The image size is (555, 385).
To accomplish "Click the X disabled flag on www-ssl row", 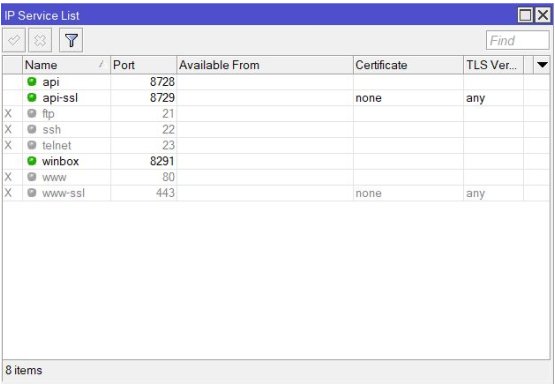I will coord(8,193).
